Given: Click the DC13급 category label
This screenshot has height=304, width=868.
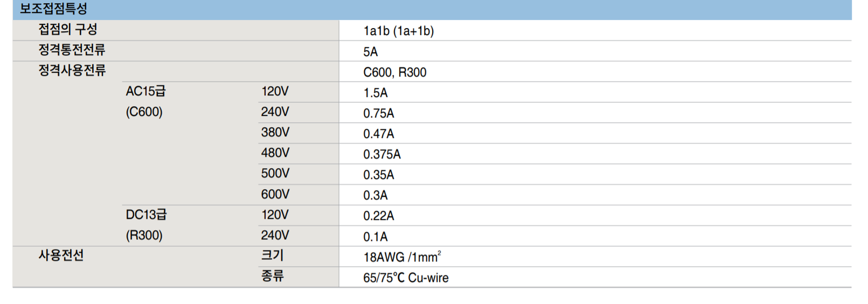Looking at the screenshot, I should point(146,215).
